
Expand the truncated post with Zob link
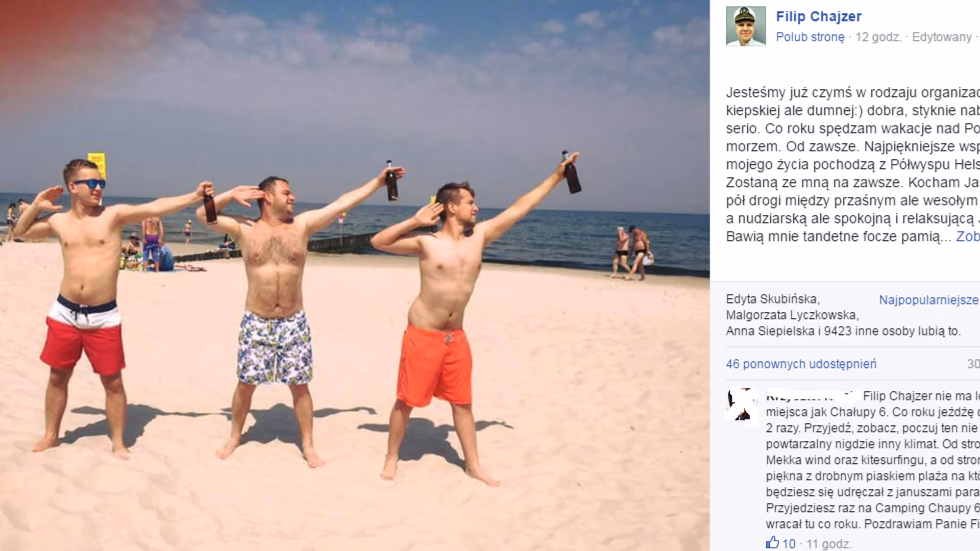pos(968,236)
